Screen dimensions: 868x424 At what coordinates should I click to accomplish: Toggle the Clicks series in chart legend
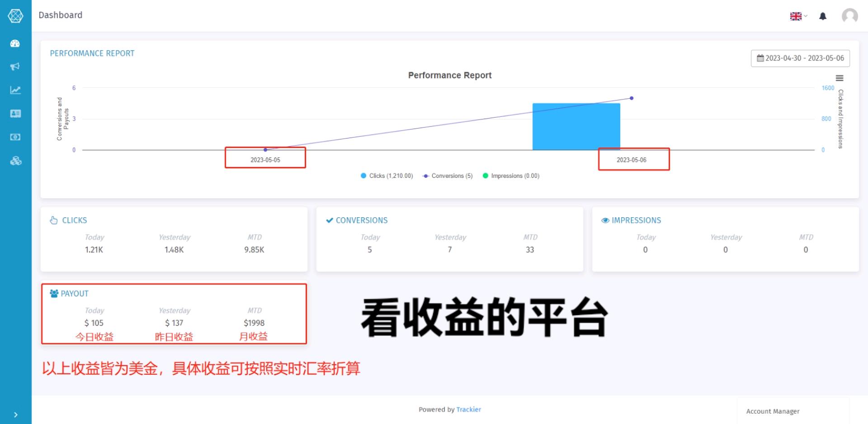tap(387, 176)
